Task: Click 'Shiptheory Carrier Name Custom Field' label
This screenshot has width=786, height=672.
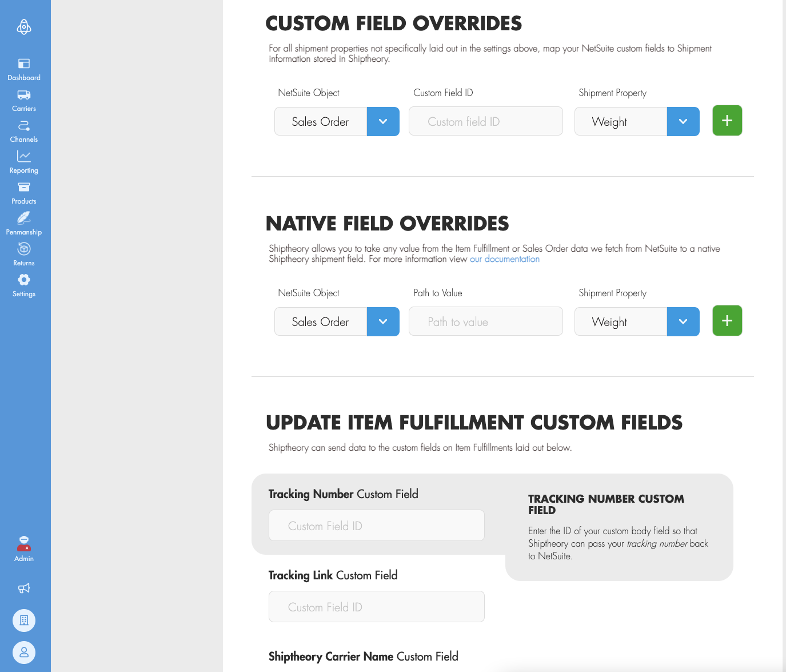Action: click(364, 657)
